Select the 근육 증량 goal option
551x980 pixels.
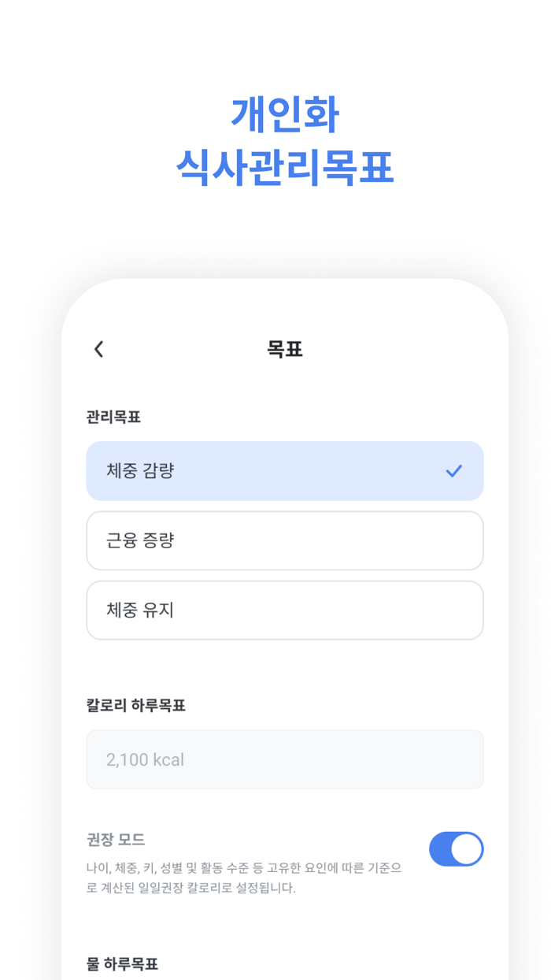tap(285, 540)
